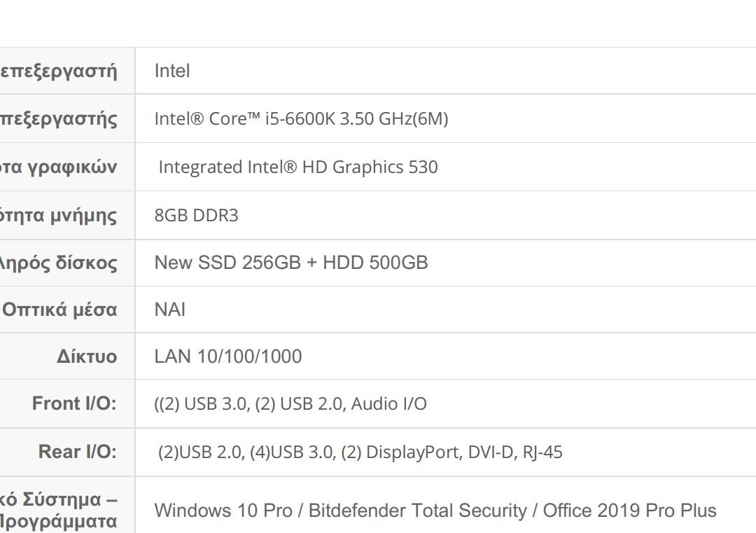Click the Rear I/O: row label

point(78,452)
